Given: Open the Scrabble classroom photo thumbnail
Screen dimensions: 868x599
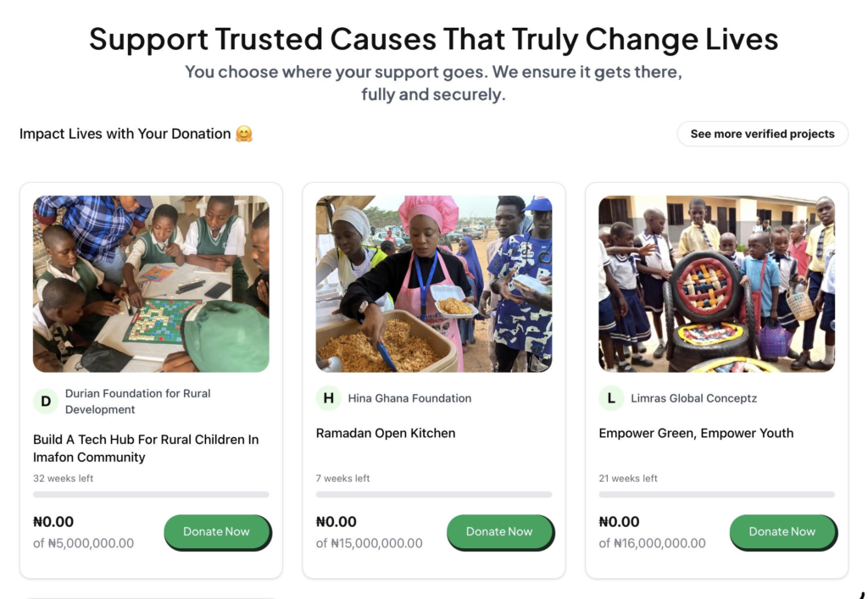Looking at the screenshot, I should [x=151, y=284].
